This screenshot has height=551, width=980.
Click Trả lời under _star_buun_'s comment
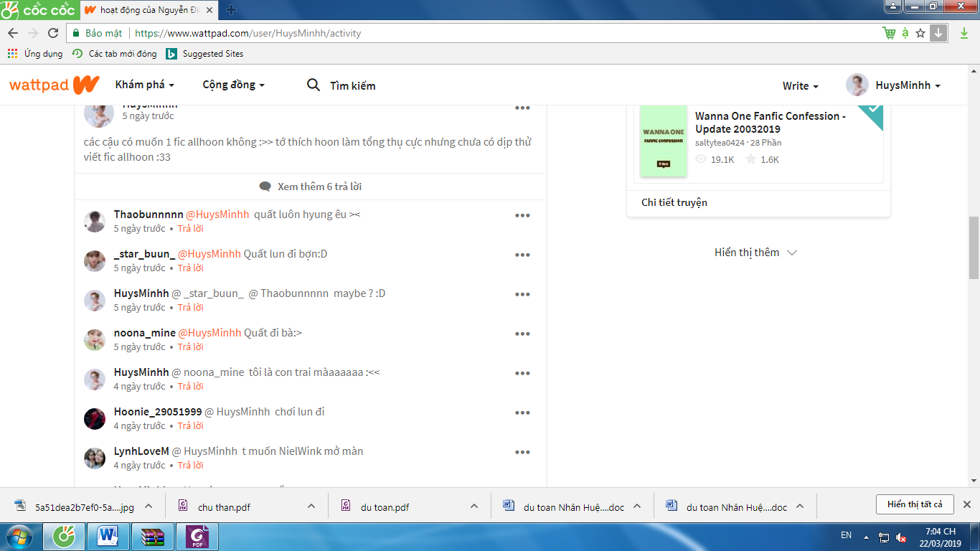pos(190,268)
